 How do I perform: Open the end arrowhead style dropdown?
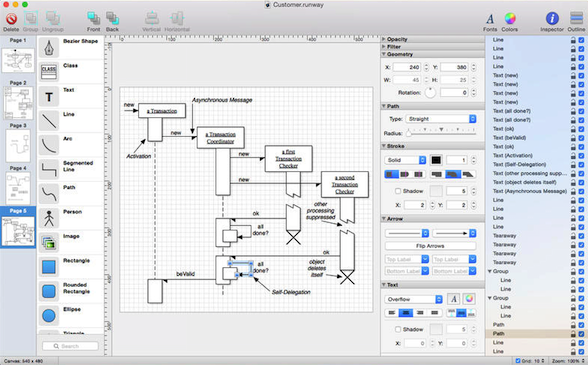tap(454, 233)
